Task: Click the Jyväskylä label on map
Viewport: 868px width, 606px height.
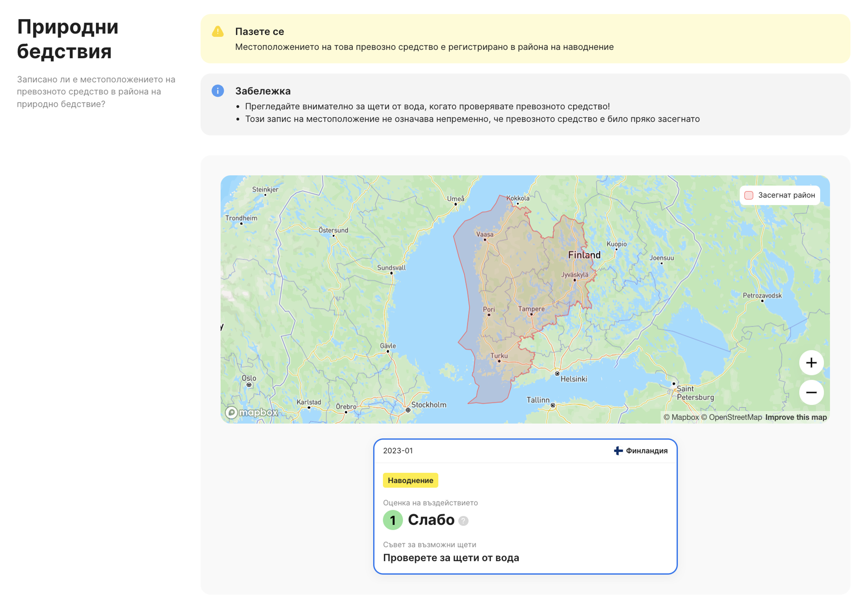Action: coord(575,275)
